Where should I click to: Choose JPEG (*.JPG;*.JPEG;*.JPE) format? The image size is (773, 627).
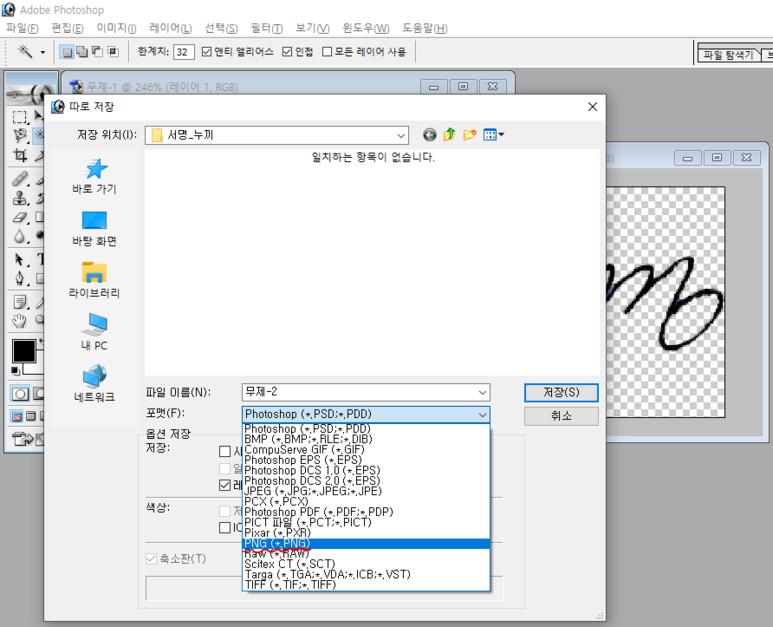(x=366, y=491)
